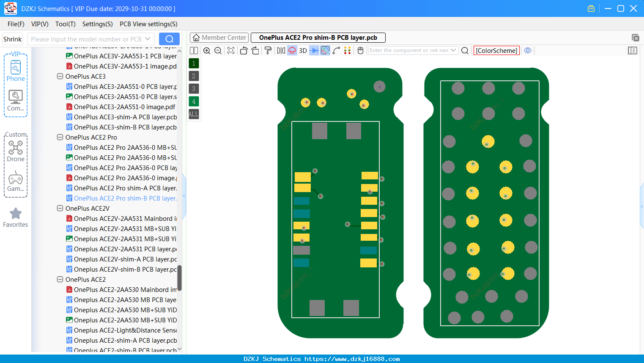Toggle visibility with the eye icon
The width and height of the screenshot is (644, 363).
point(528,50)
